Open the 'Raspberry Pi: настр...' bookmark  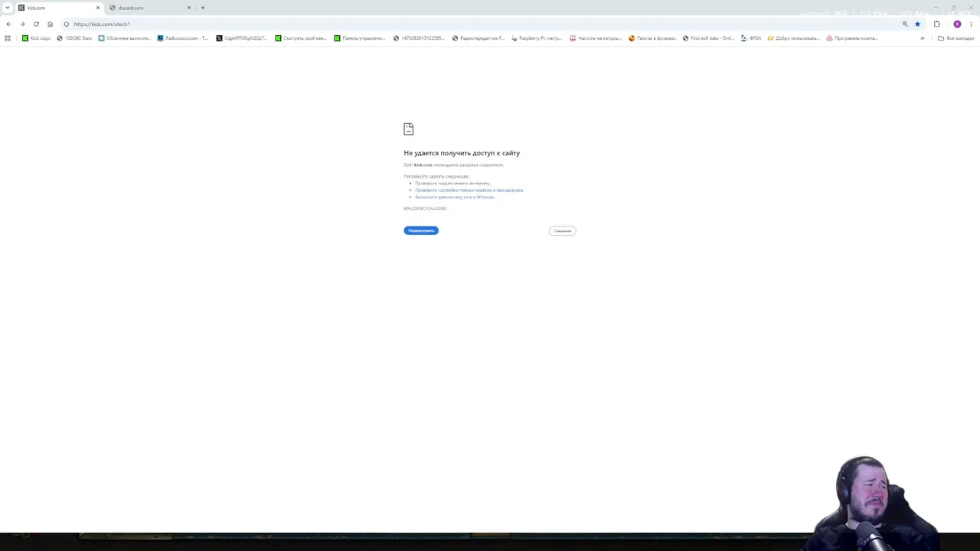[536, 38]
